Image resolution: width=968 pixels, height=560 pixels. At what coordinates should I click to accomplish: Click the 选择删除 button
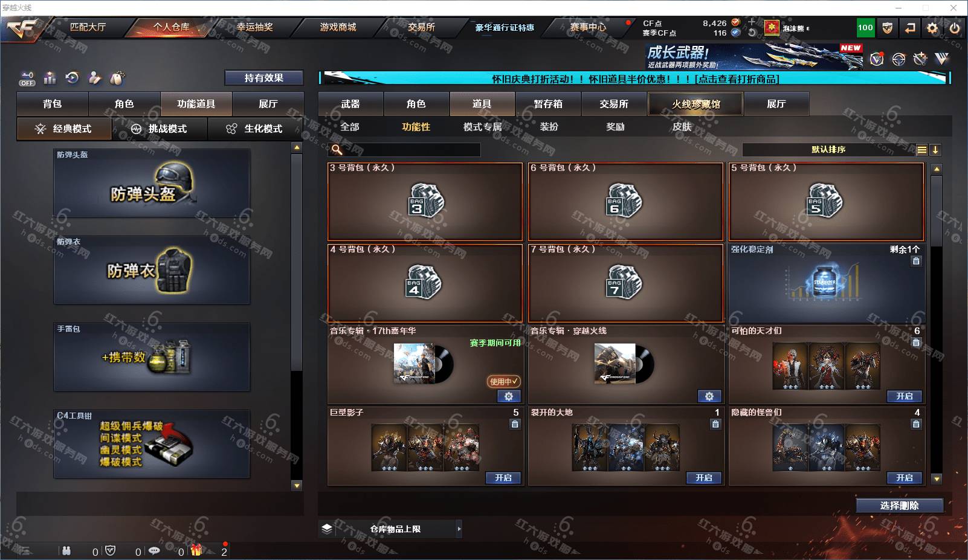(x=900, y=506)
